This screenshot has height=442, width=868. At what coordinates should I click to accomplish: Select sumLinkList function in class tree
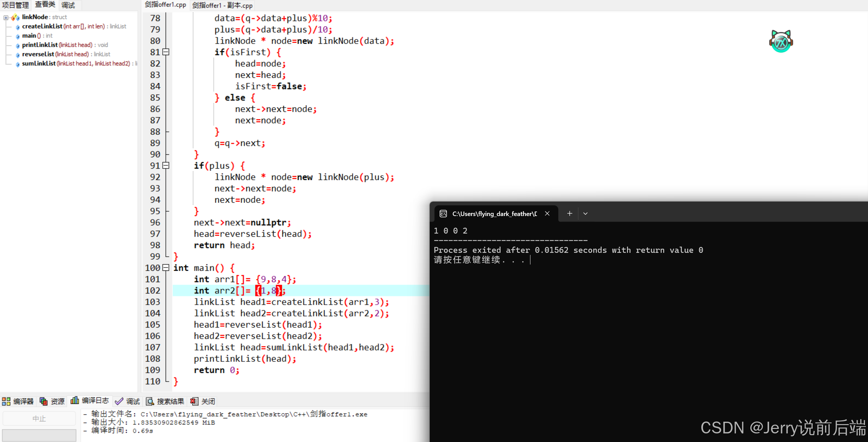39,63
